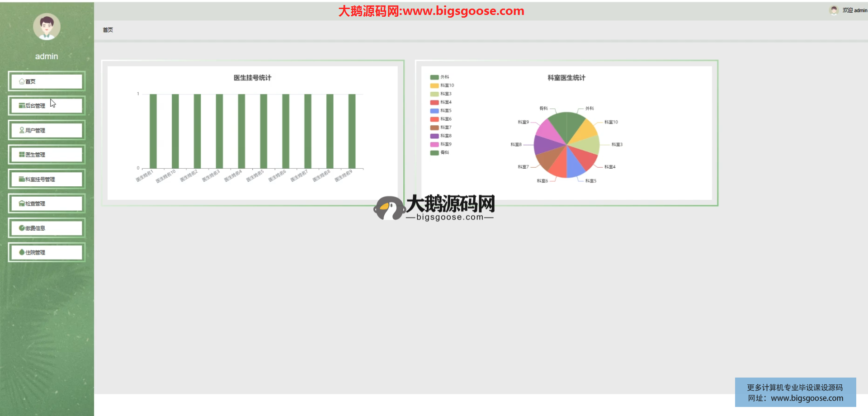The image size is (868, 416).
Task: Click the card icon for 科室挂号管理
Action: (22, 179)
